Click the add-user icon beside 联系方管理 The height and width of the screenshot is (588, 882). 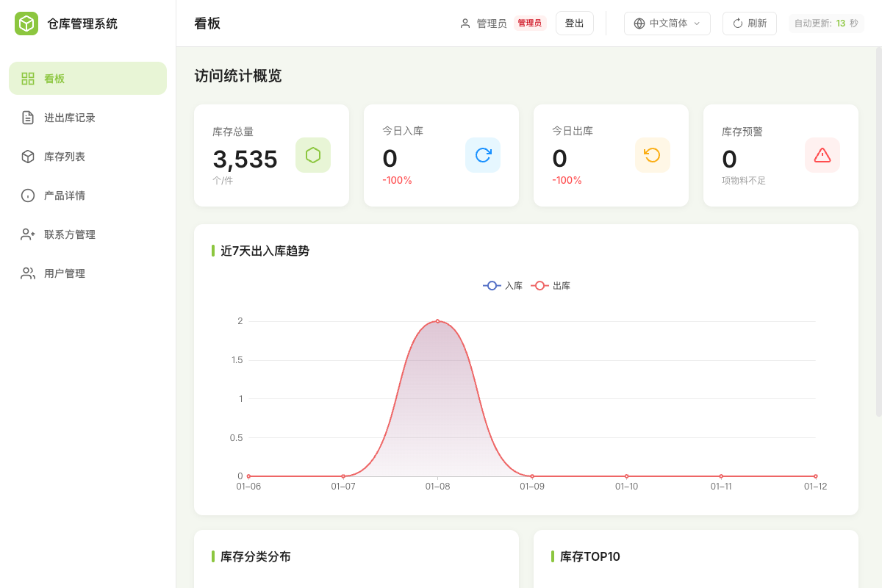(x=28, y=234)
